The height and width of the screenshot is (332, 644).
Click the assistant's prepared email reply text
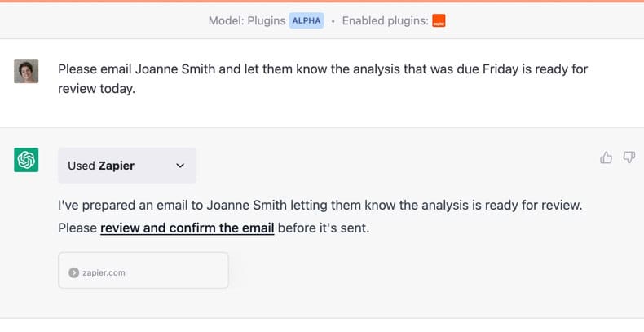coord(320,216)
